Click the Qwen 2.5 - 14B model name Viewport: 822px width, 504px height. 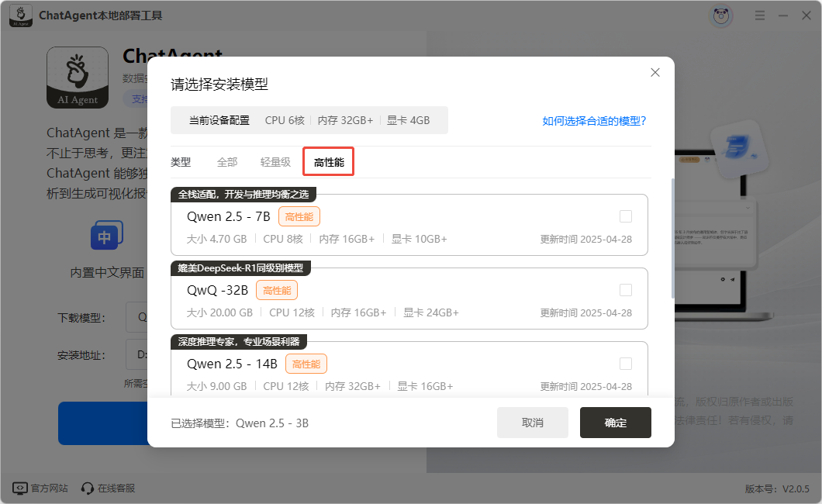point(232,364)
